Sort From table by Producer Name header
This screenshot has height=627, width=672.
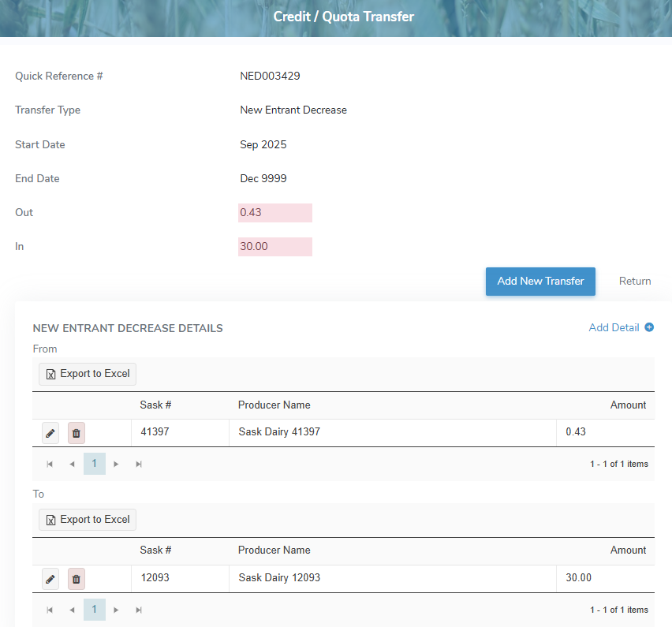(x=274, y=405)
